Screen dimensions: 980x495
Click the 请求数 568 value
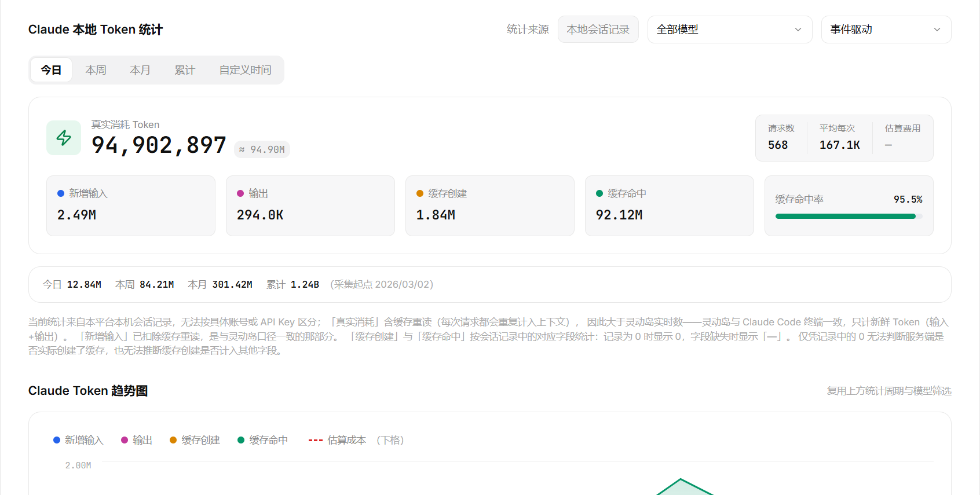pyautogui.click(x=778, y=145)
